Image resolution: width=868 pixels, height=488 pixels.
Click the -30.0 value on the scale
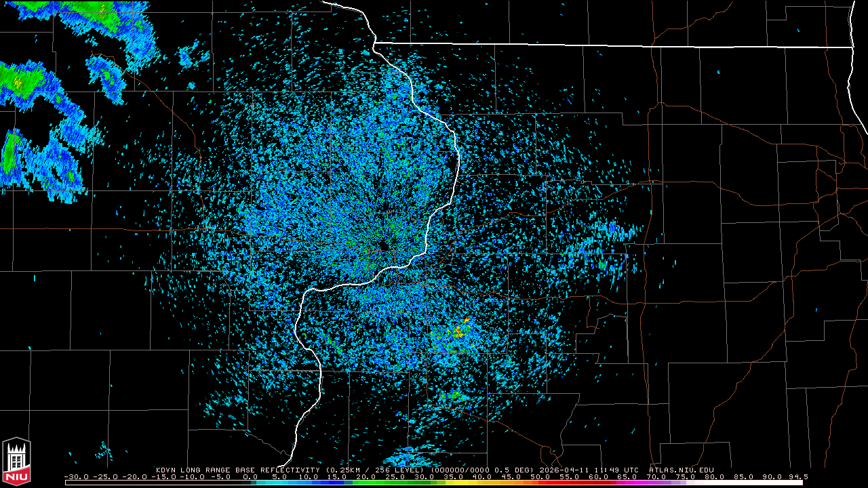click(x=77, y=476)
